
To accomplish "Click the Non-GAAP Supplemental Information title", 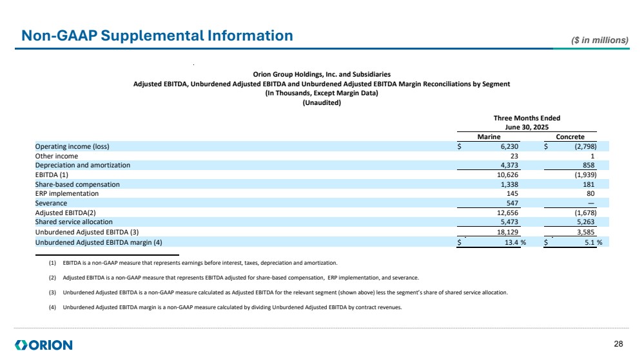I will 157,36.
